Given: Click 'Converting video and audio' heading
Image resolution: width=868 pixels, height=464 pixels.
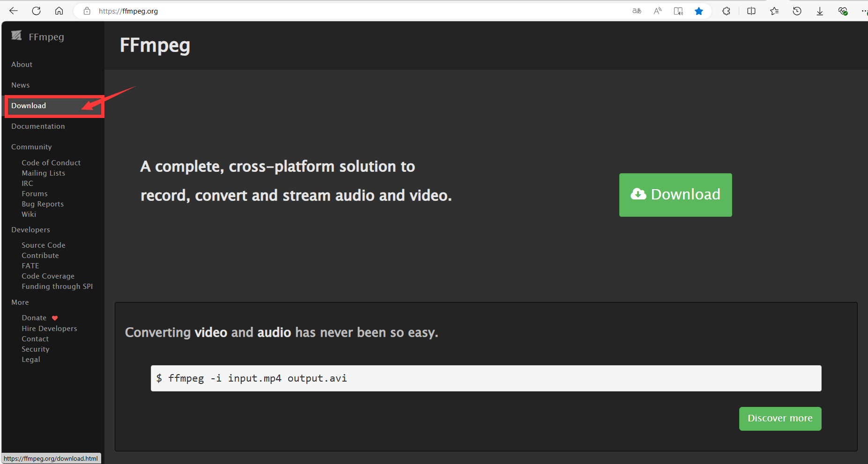Looking at the screenshot, I should (282, 332).
